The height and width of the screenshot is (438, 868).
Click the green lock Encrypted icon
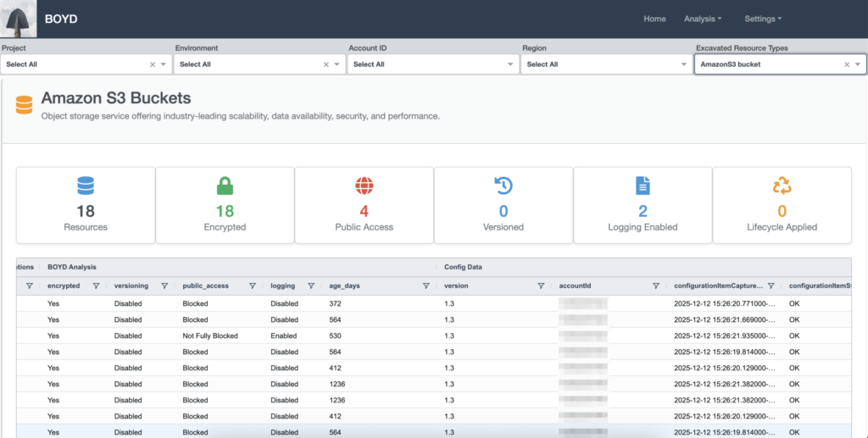coord(225,186)
